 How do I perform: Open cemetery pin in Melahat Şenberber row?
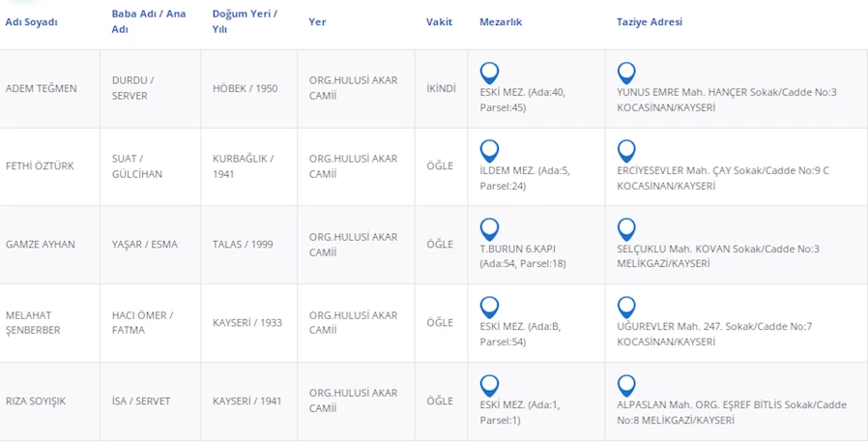pyautogui.click(x=489, y=308)
